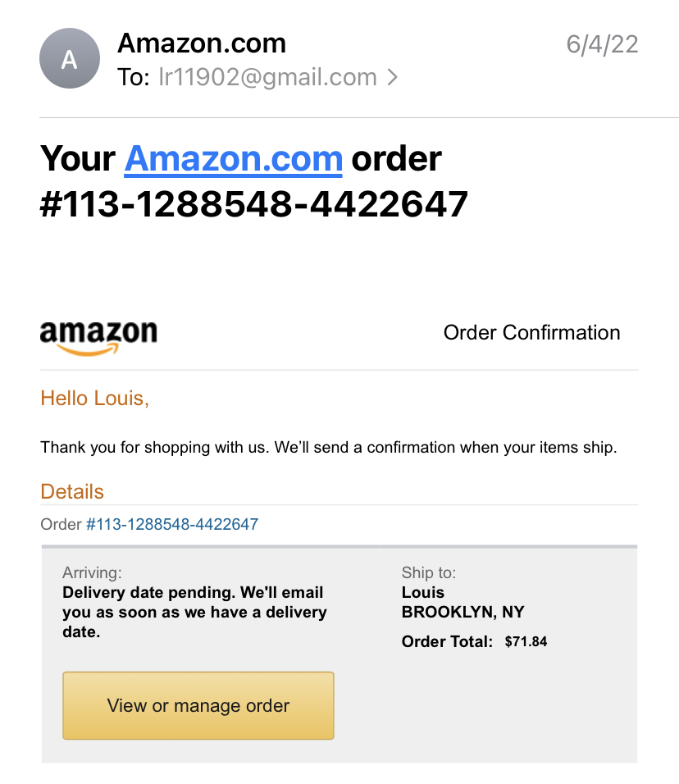Click the Thank you for shopping sentence

tap(328, 448)
